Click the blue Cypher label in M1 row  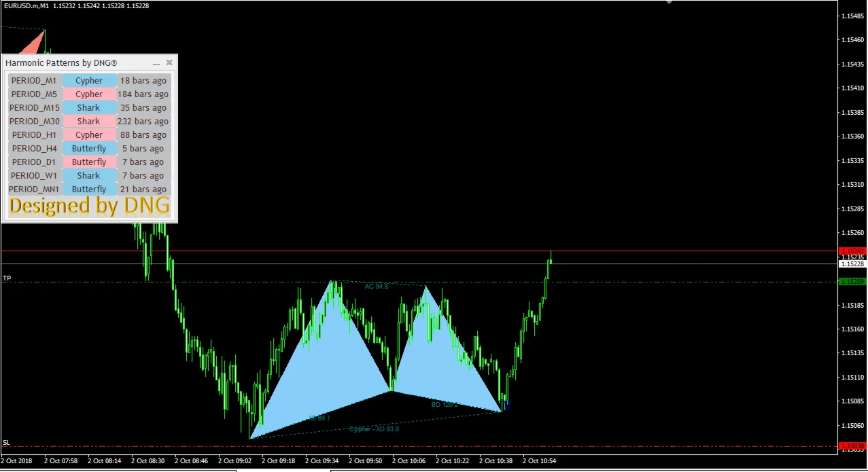[x=89, y=81]
